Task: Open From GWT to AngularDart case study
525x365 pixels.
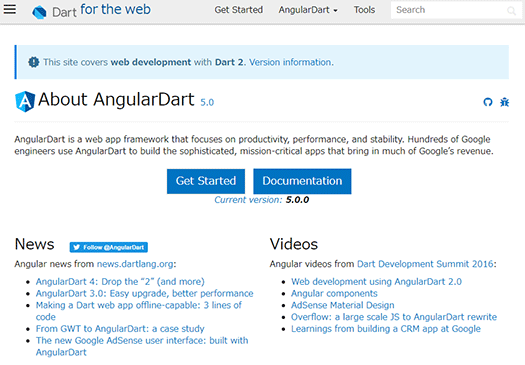Action: click(120, 329)
